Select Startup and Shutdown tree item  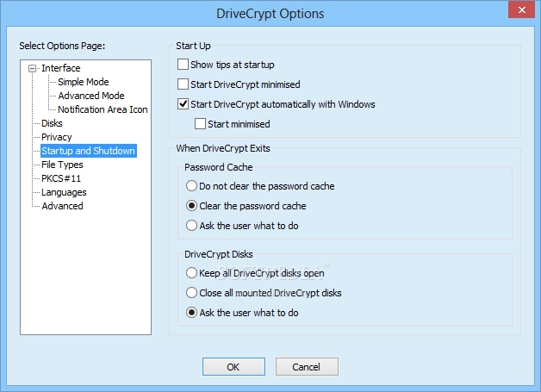(89, 151)
